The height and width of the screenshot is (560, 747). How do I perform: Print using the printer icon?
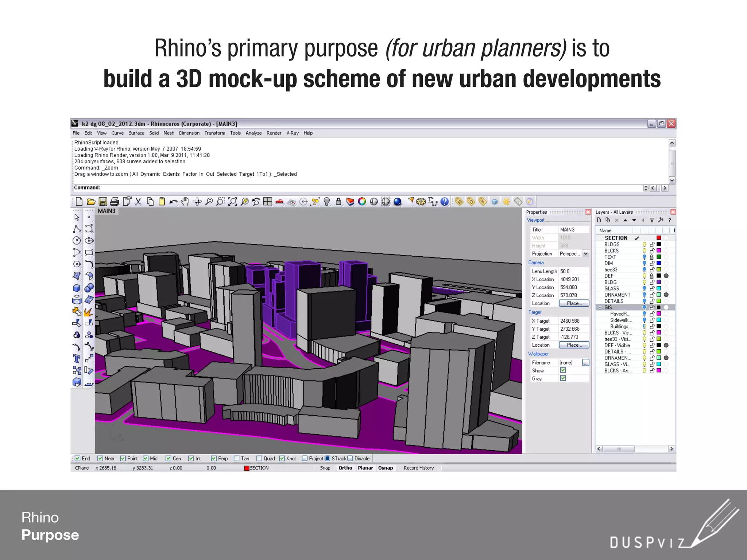(x=115, y=201)
